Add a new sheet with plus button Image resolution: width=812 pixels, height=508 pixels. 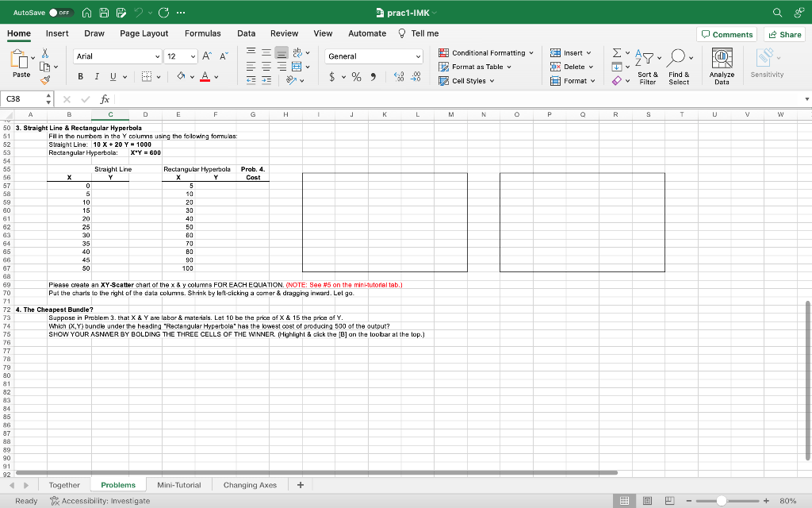click(x=301, y=485)
